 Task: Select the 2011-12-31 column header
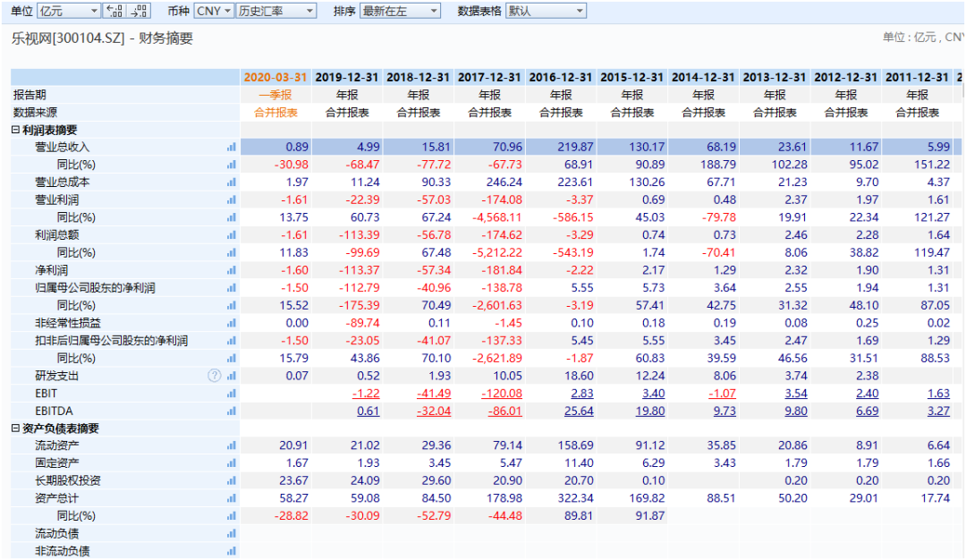coord(917,77)
